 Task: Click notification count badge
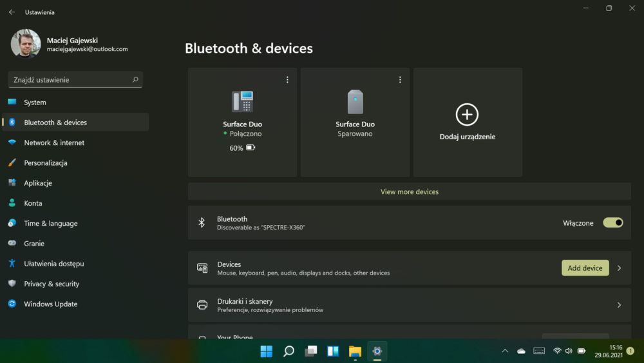[x=631, y=351]
